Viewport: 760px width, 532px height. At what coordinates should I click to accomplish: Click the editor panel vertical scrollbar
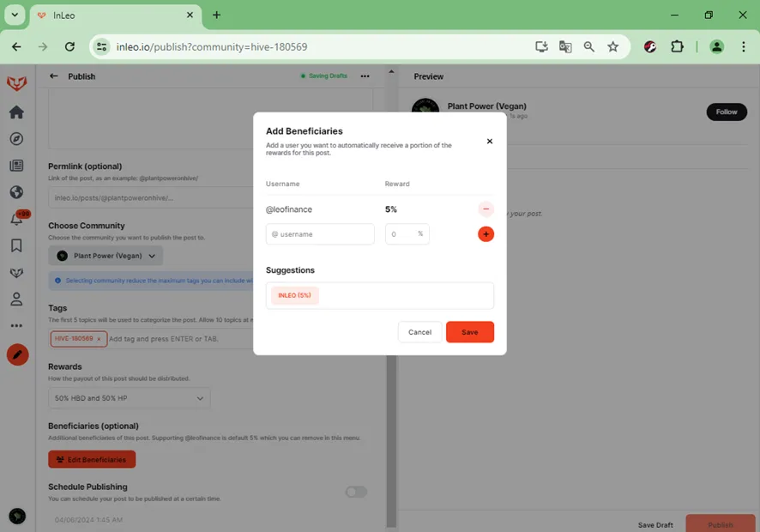(x=391, y=441)
